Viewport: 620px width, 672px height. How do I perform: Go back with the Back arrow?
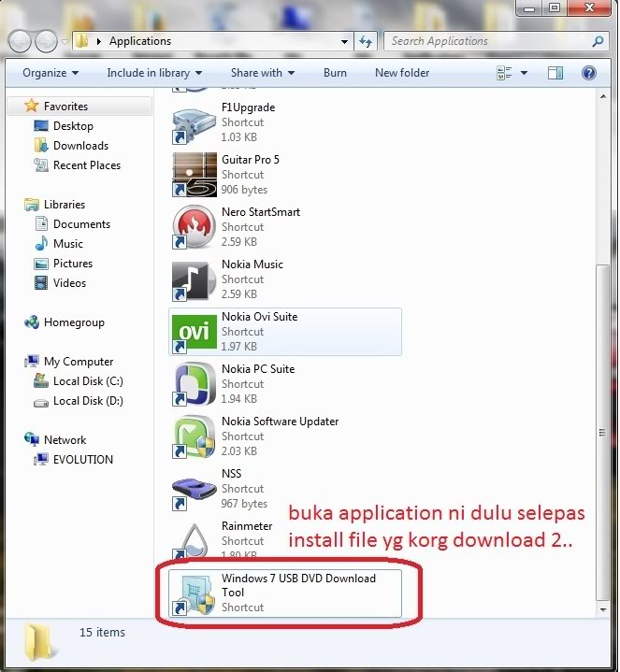(x=20, y=41)
